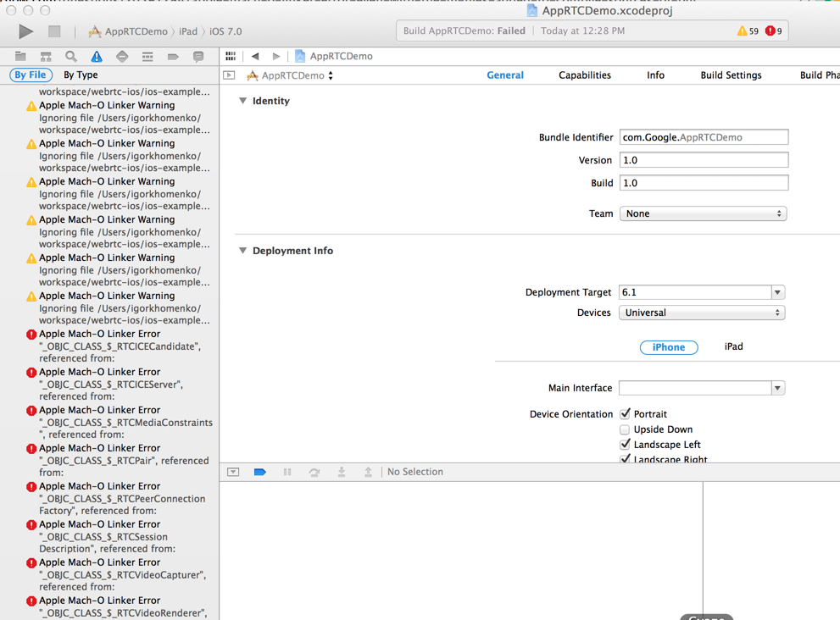Click the 59 warnings indicator

(x=748, y=31)
